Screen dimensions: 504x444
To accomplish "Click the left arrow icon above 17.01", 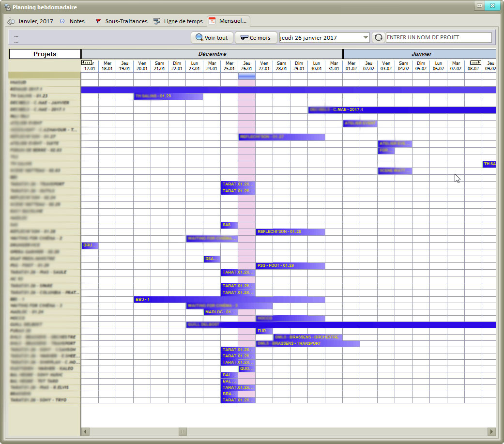I will point(87,62).
